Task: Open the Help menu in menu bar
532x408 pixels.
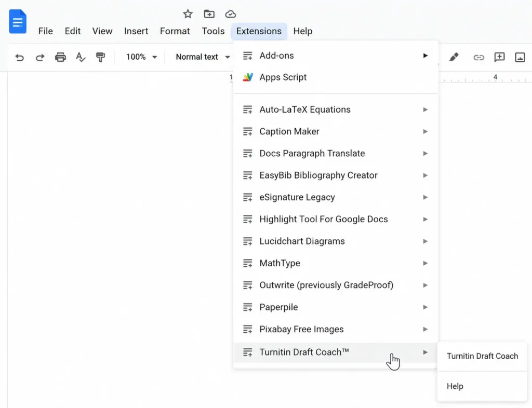Action: tap(303, 31)
